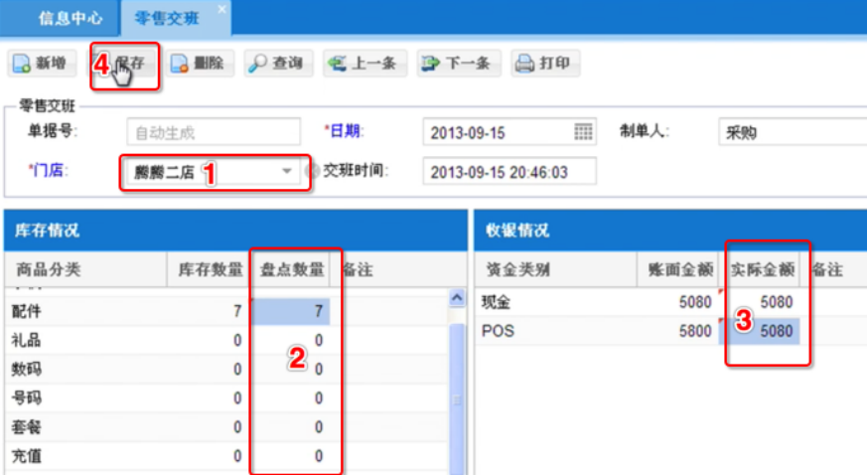
Task: Click the 删除 (Delete) toolbar button
Action: pyautogui.click(x=197, y=64)
